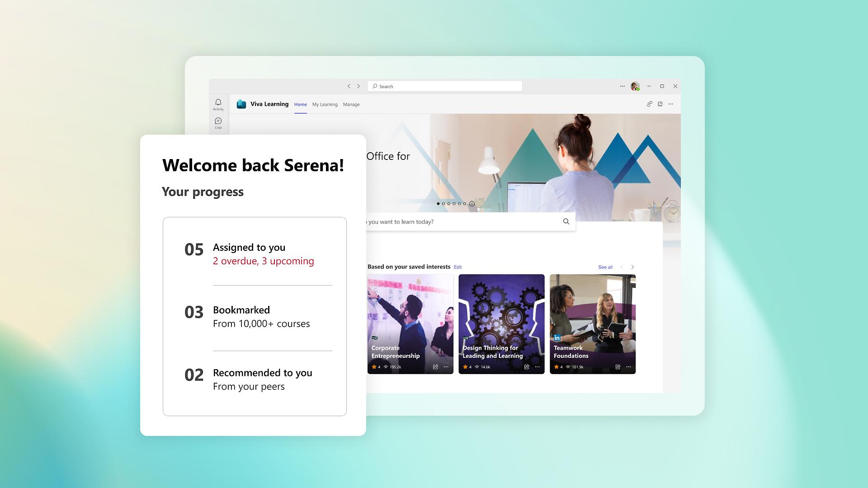Click the star rating toggle on Corporate Entrepreneurship
The height and width of the screenshot is (488, 868).
click(x=374, y=366)
